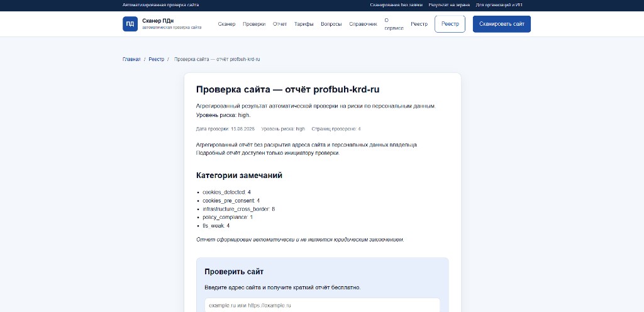The height and width of the screenshot is (312, 644).
Task: Click the Сканировать сайт button
Action: tap(501, 25)
